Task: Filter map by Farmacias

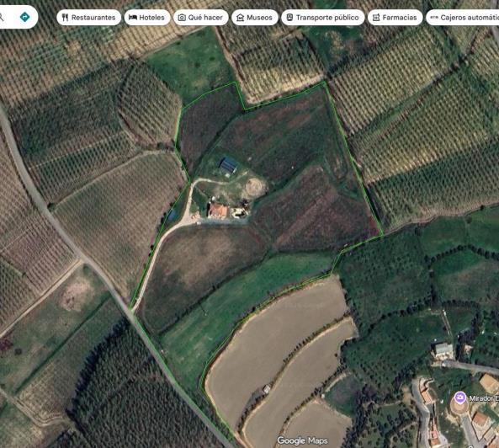Action: [x=395, y=17]
